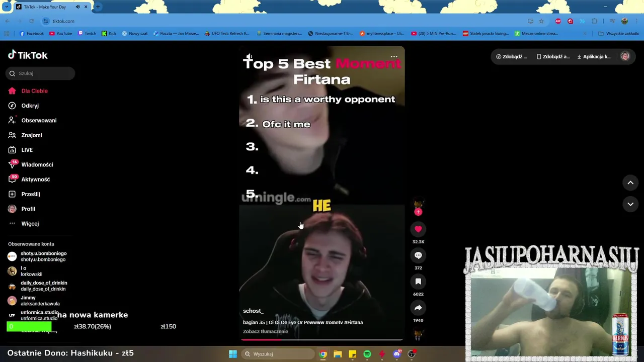Open File Explorer from taskbar

tap(338, 354)
